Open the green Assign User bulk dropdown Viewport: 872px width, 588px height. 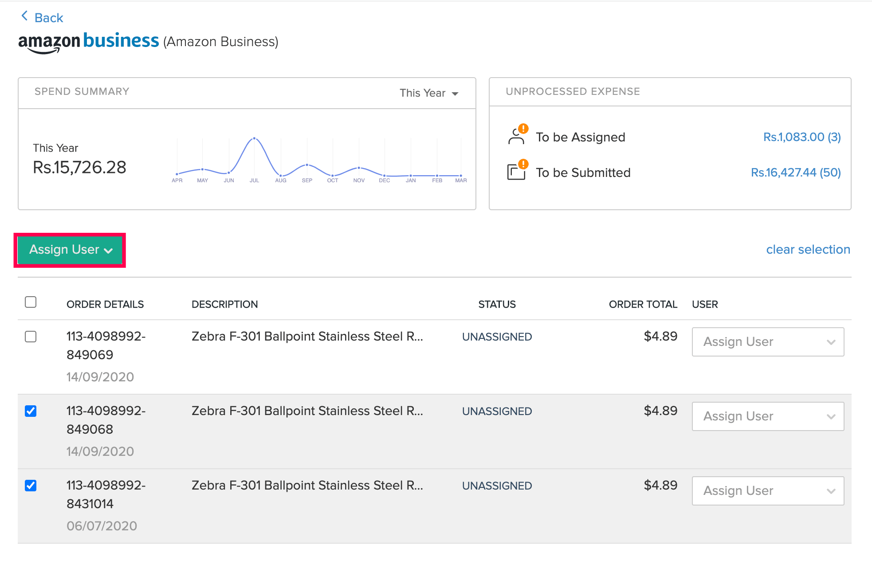pyautogui.click(x=70, y=250)
